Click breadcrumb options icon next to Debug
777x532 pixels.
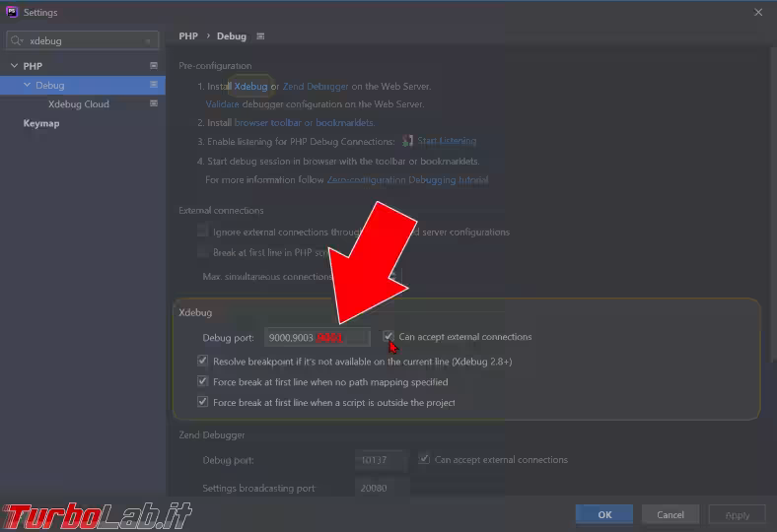(260, 36)
